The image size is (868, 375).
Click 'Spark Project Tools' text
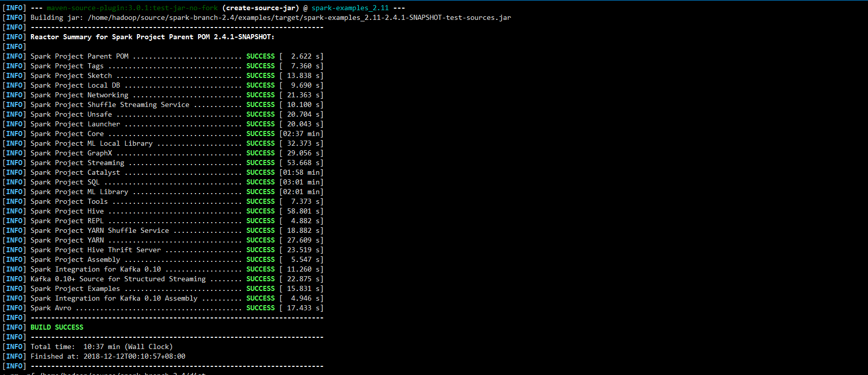point(69,202)
